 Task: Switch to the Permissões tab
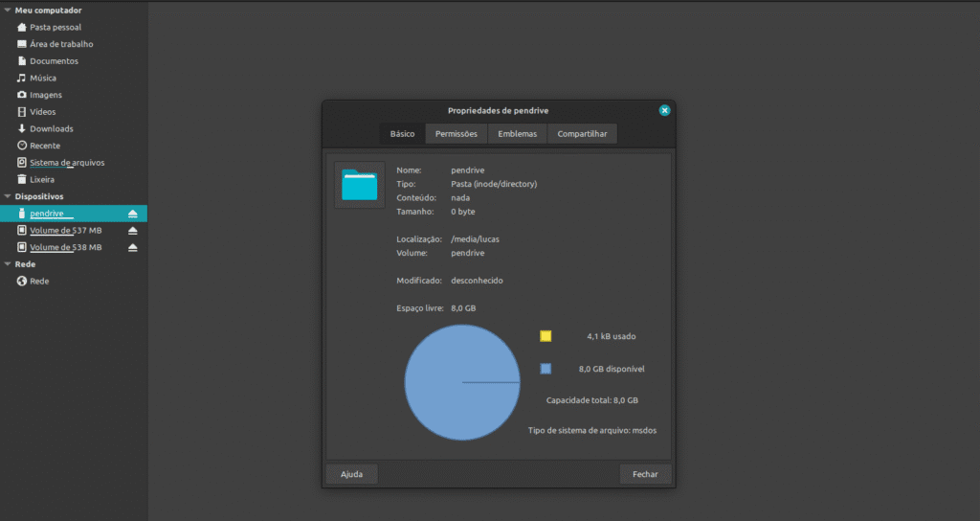[456, 134]
